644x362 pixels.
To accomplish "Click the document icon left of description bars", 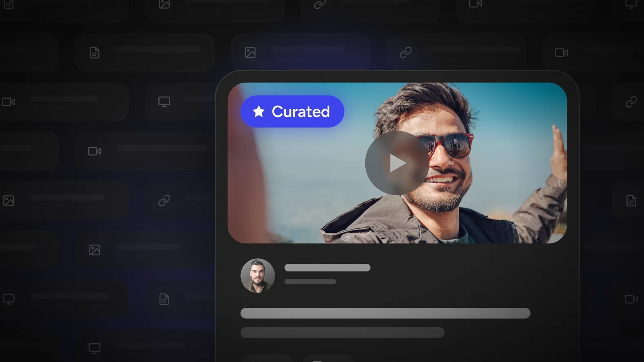I will pos(164,299).
